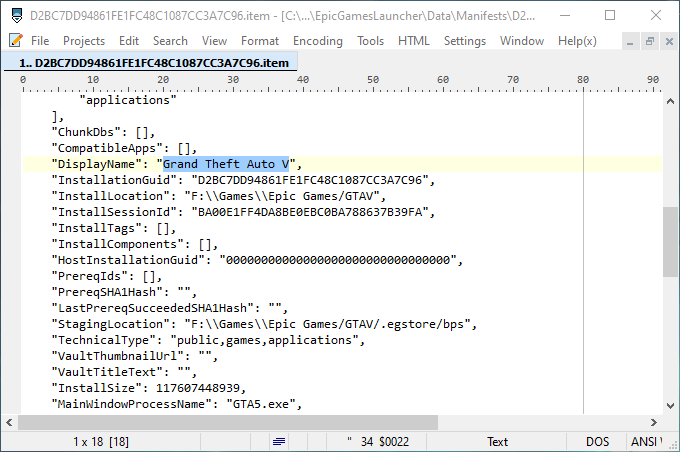Close the inner document with the X icon

[669, 42]
